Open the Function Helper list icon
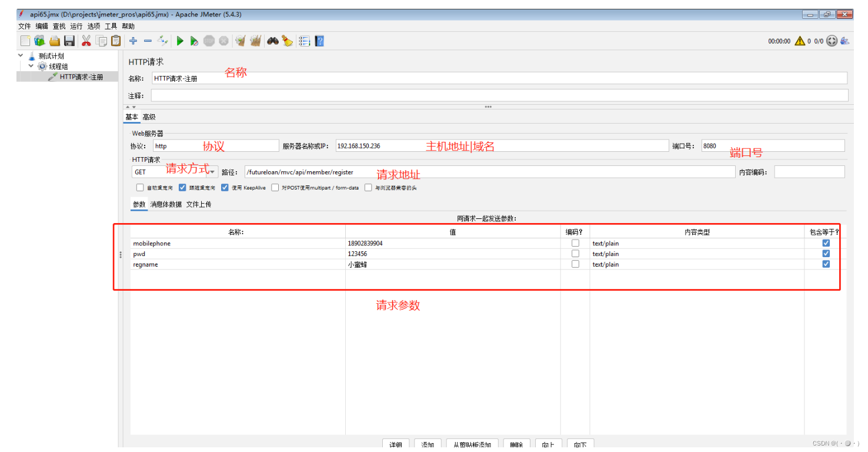Screen dimensions: 868x452 pyautogui.click(x=304, y=41)
